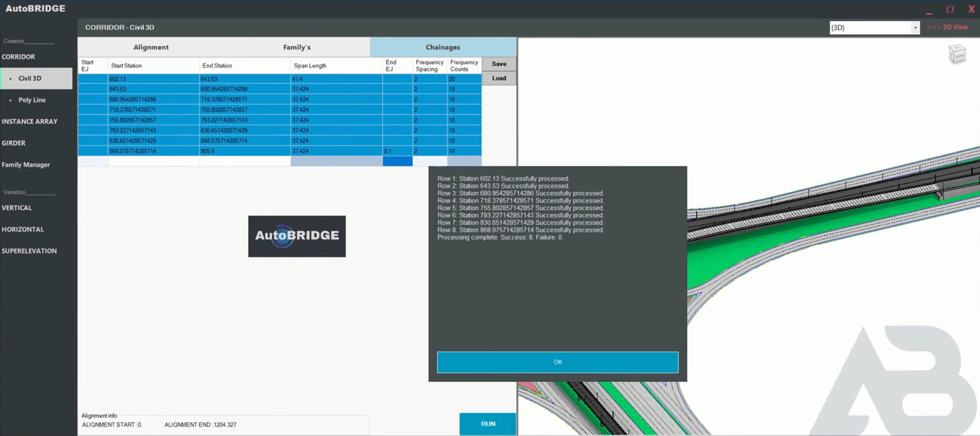
Task: Click the 3D view cube icon
Action: click(x=957, y=54)
